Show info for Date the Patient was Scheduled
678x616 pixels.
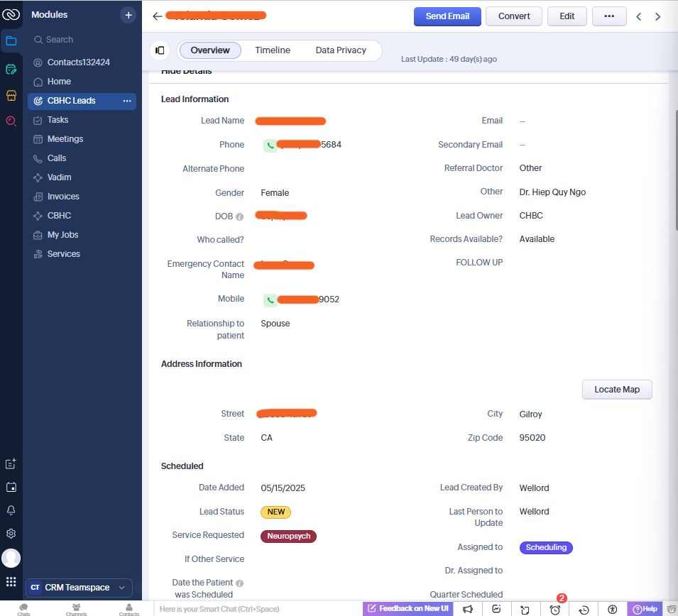(x=239, y=583)
